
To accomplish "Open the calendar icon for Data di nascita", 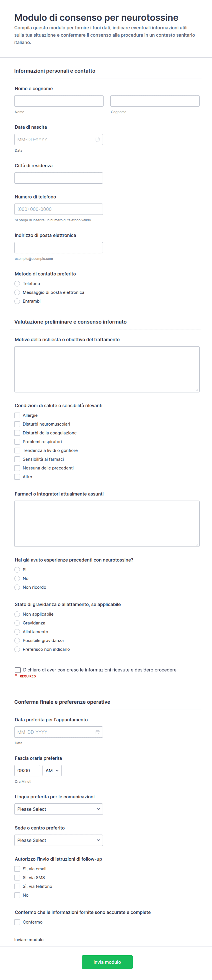I will click(98, 140).
